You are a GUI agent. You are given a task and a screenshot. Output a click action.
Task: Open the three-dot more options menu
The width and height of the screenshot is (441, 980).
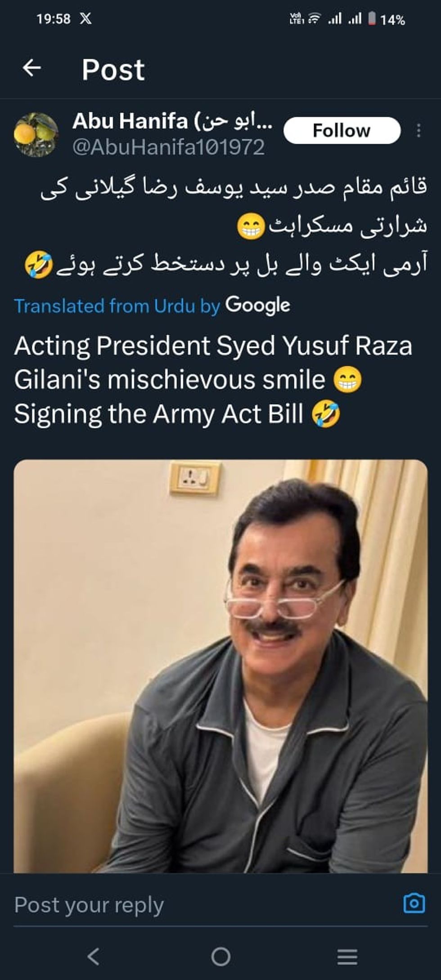418,130
